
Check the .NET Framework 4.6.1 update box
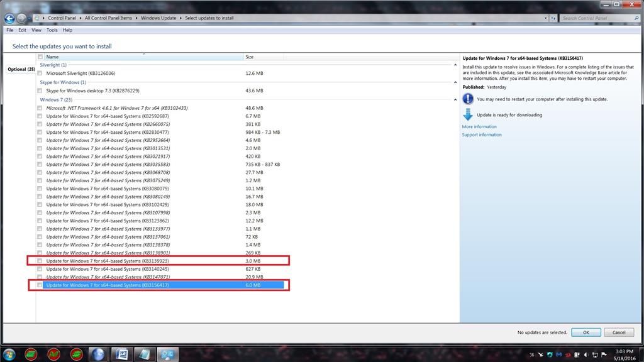point(40,108)
